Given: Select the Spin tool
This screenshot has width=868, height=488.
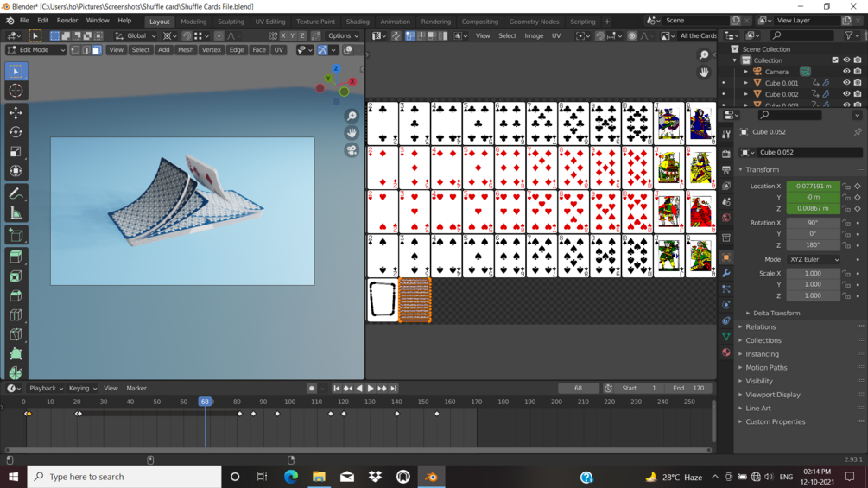Looking at the screenshot, I should (16, 372).
